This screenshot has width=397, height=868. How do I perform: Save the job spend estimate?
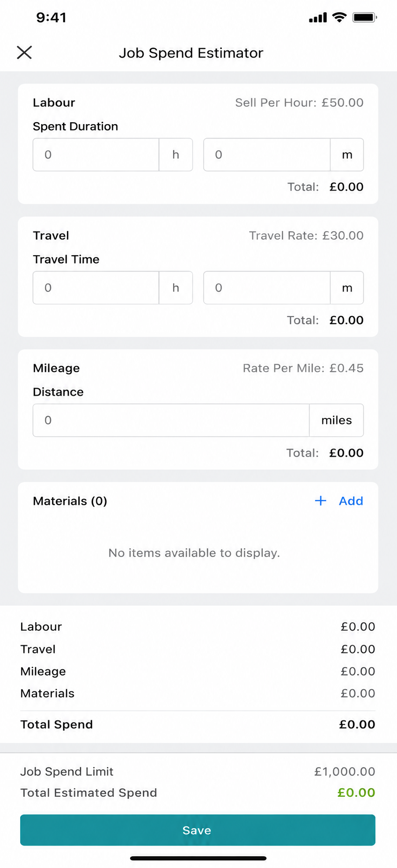198,830
